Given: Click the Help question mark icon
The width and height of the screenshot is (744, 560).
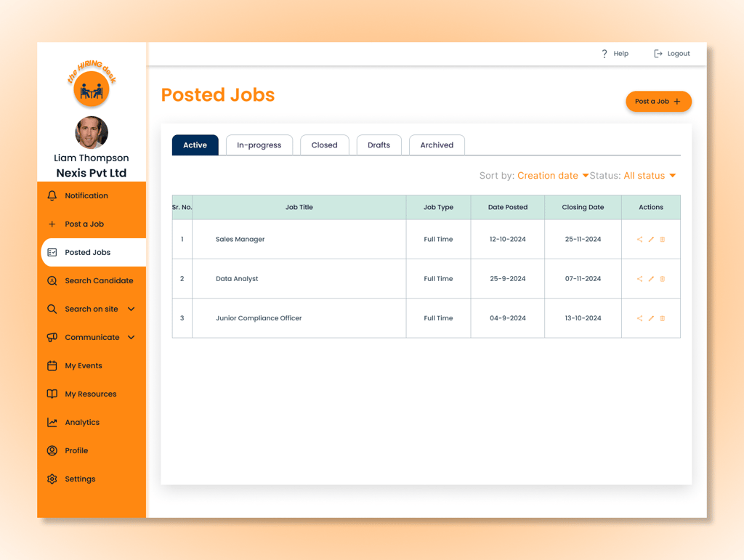Looking at the screenshot, I should (604, 54).
